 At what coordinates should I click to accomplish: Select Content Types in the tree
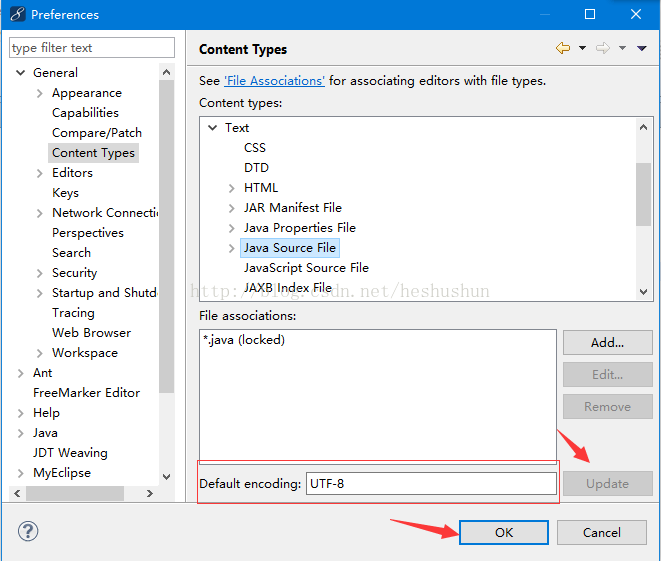(x=93, y=153)
